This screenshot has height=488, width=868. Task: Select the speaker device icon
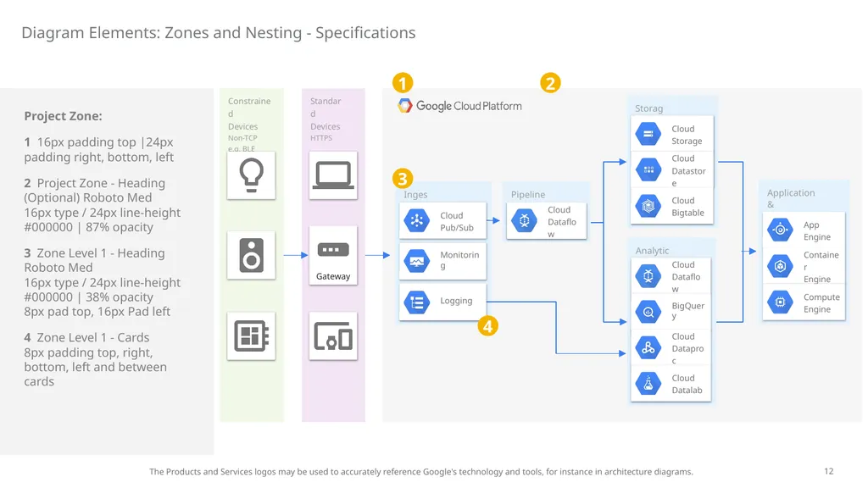tap(251, 255)
